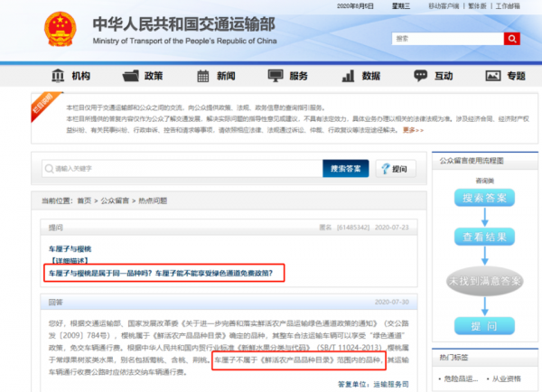Viewport: 542px width, 392px height.
Task: Click the 服务 monitor icon
Action: click(276, 75)
